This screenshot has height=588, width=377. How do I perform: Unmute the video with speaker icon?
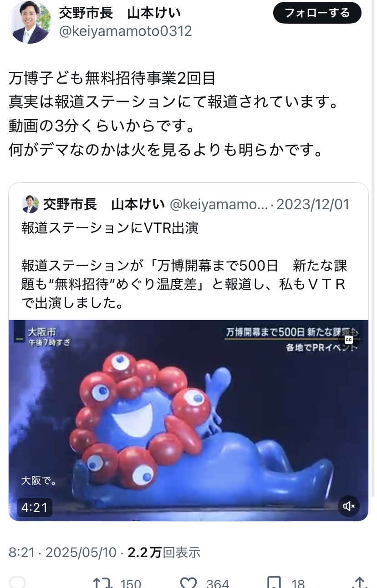(x=349, y=506)
